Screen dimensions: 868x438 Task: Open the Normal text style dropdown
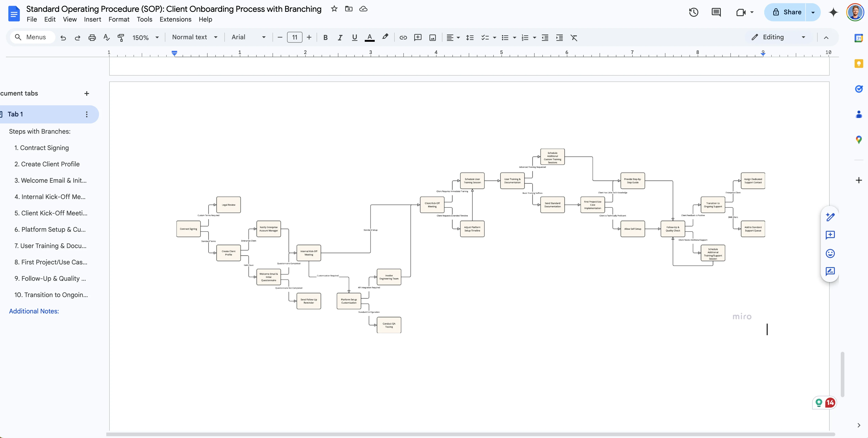coord(194,37)
